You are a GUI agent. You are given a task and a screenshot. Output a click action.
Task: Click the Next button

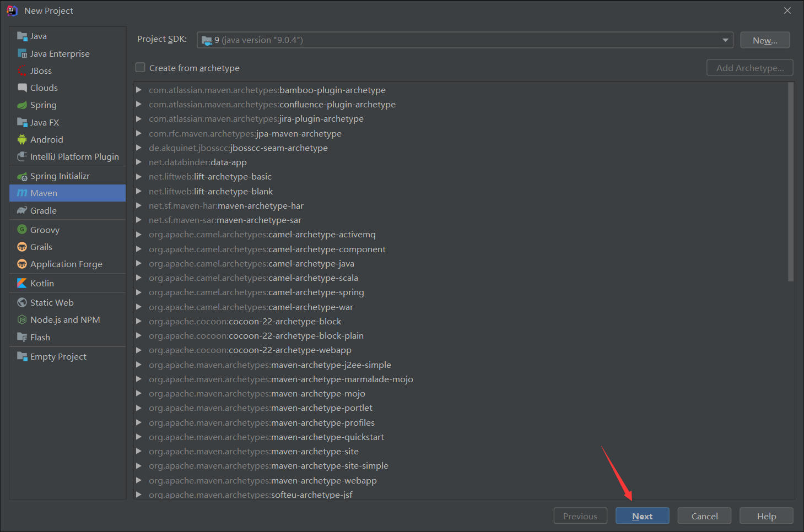642,516
